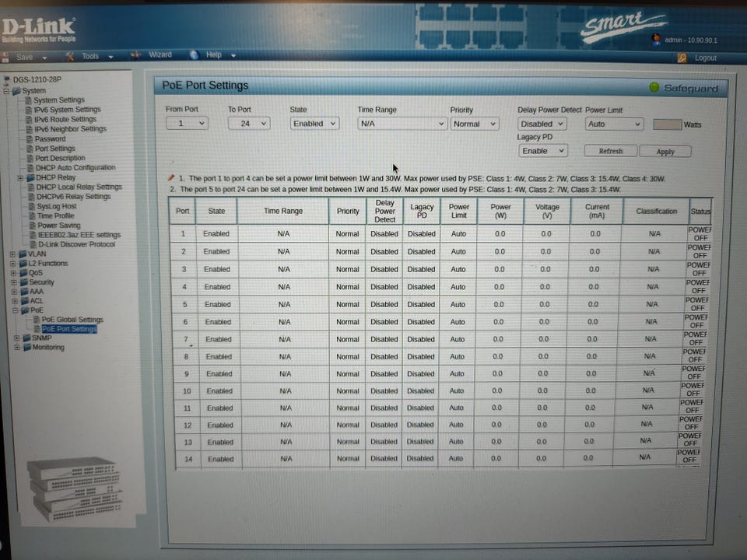Screen dimensions: 747x560
Task: Open the Power Limit dropdown
Action: 614,124
